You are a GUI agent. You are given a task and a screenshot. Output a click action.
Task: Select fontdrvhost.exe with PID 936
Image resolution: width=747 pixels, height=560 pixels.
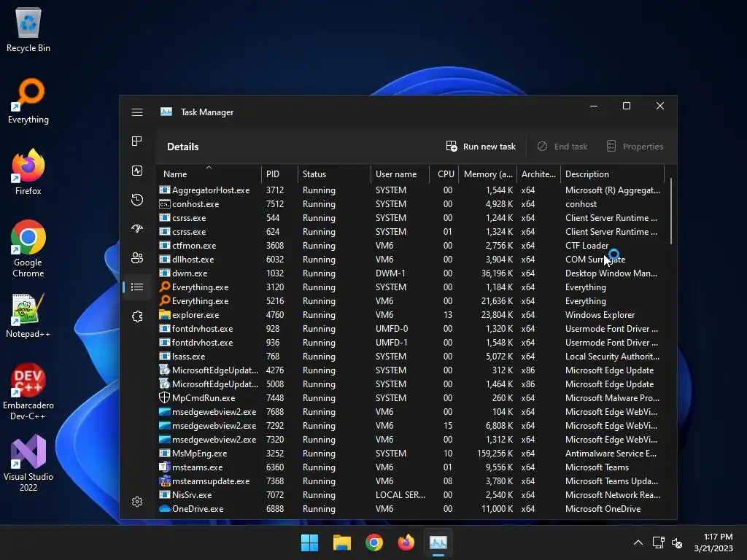click(x=411, y=343)
